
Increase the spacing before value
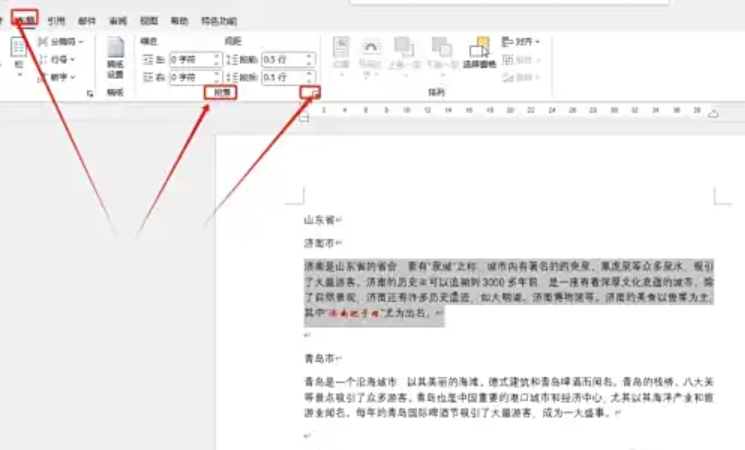click(310, 56)
